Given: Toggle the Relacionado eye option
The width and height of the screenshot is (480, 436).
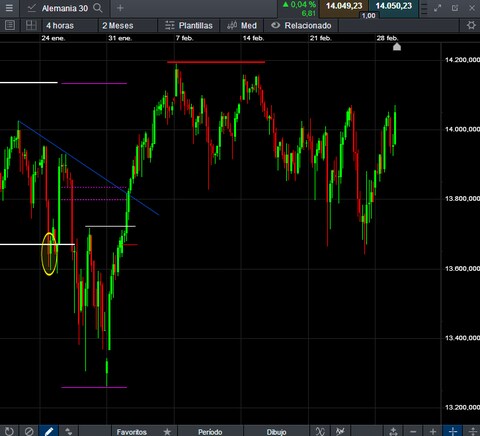Looking at the screenshot, I should pyautogui.click(x=301, y=26).
